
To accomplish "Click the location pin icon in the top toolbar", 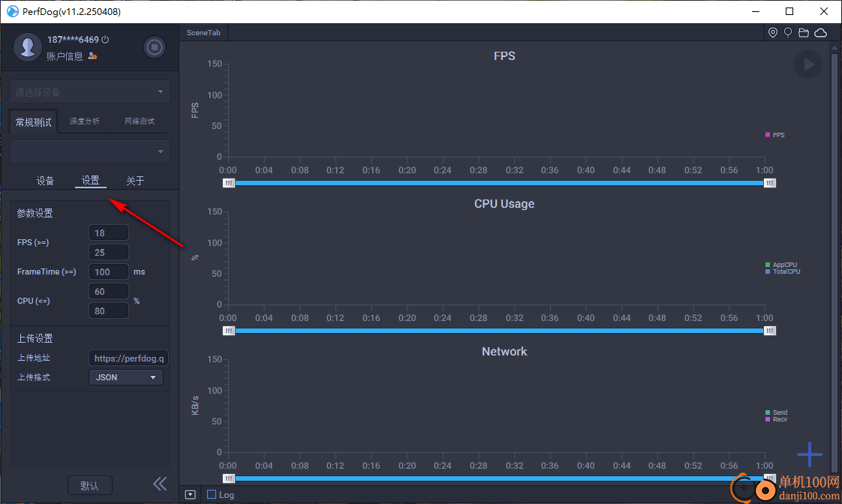I will [x=773, y=33].
